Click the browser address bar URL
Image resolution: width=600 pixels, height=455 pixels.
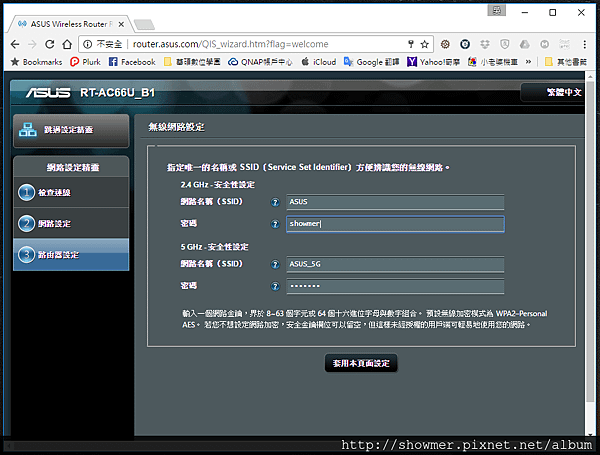(x=230, y=44)
